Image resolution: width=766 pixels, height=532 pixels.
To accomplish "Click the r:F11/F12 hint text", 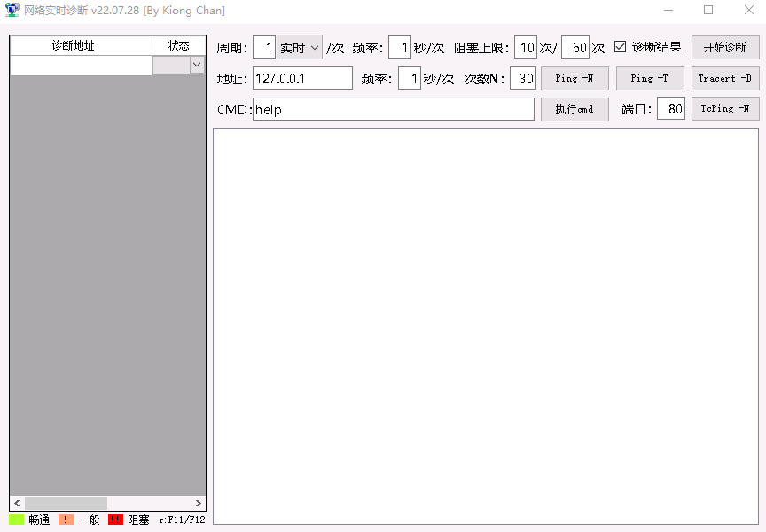I will (x=183, y=520).
